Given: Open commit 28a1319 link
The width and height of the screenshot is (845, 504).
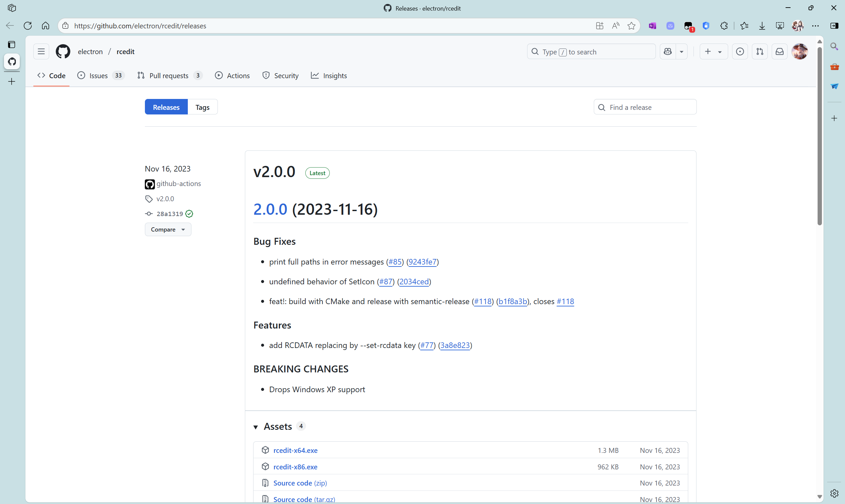Looking at the screenshot, I should pos(170,214).
